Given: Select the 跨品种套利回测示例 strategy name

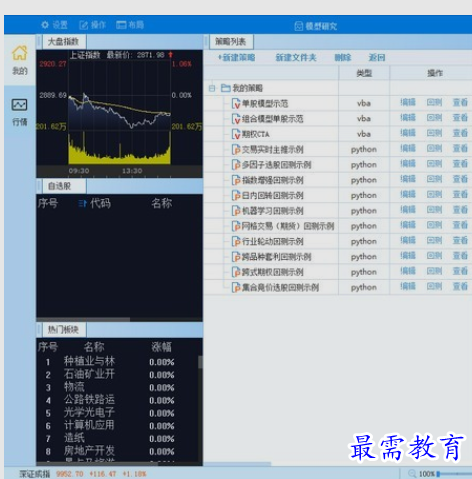Looking at the screenshot, I should pyautogui.click(x=276, y=257).
